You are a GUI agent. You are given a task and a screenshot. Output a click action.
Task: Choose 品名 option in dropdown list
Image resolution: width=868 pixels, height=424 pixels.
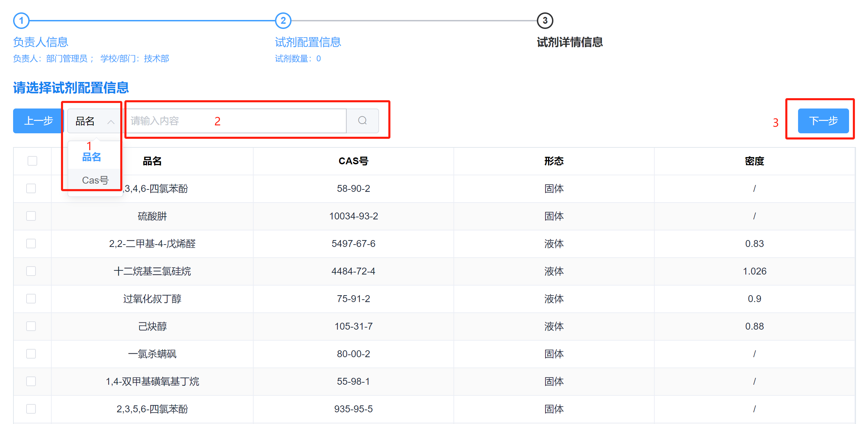coord(92,157)
